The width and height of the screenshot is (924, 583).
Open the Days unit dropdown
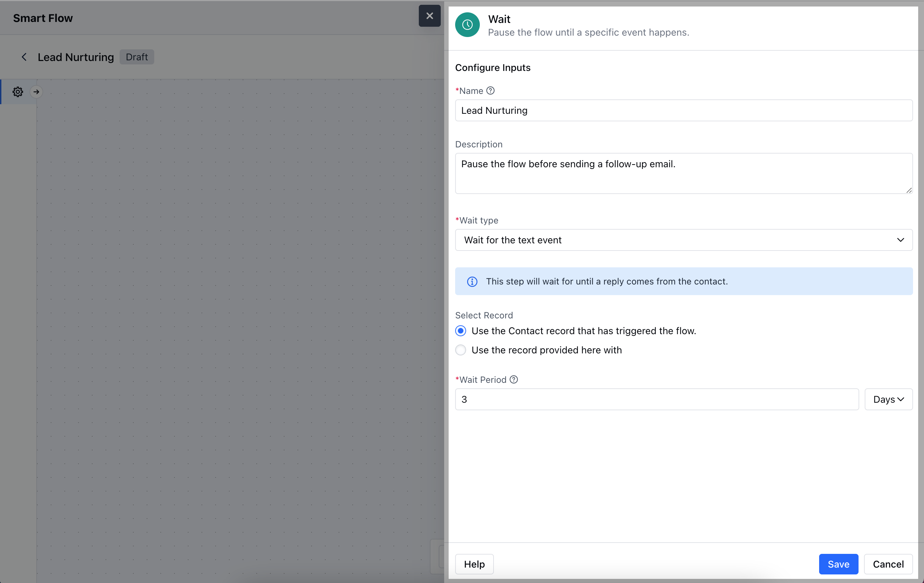[x=888, y=399]
